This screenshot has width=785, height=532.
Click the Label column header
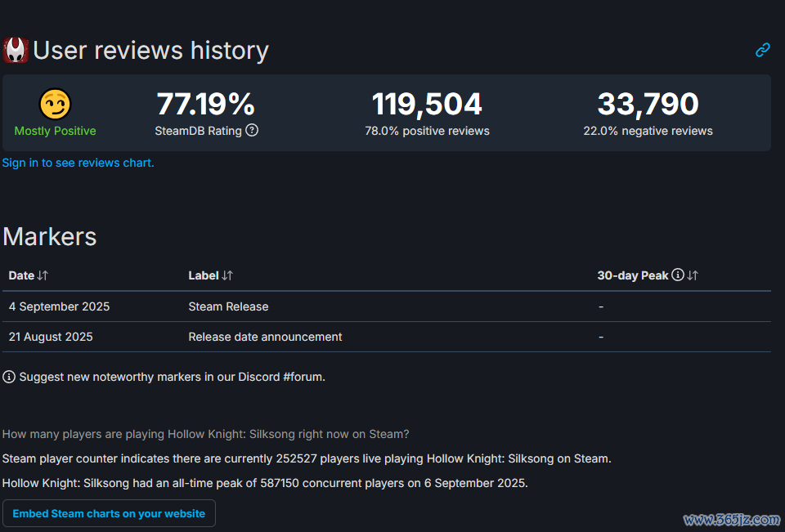pyautogui.click(x=204, y=275)
